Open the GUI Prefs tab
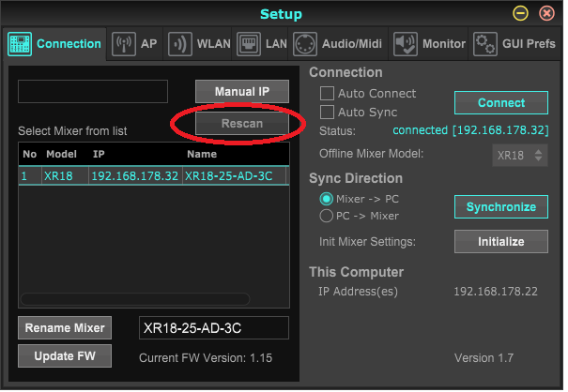568x392 pixels. point(527,44)
